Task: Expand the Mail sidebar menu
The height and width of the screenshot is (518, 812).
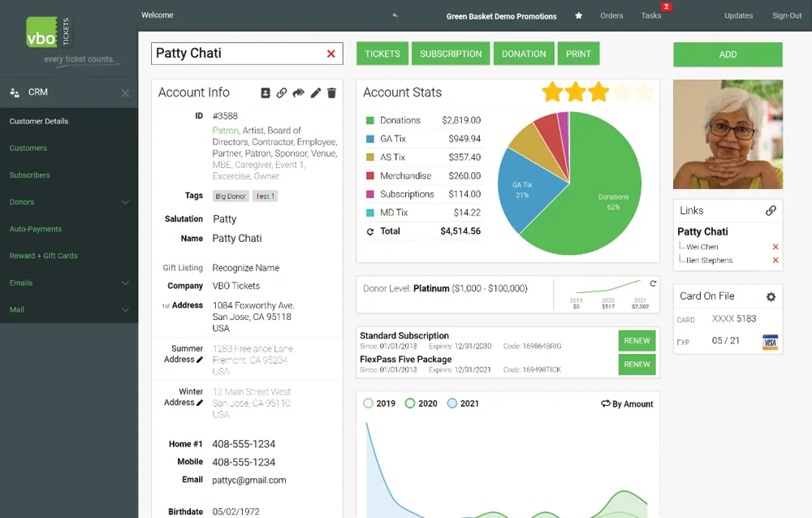Action: coord(125,310)
